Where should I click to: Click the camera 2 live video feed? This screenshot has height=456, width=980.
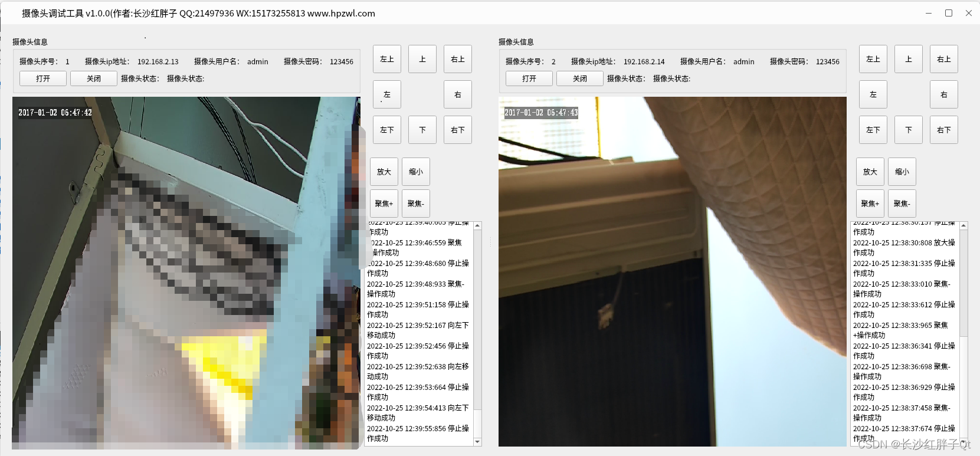coord(673,272)
